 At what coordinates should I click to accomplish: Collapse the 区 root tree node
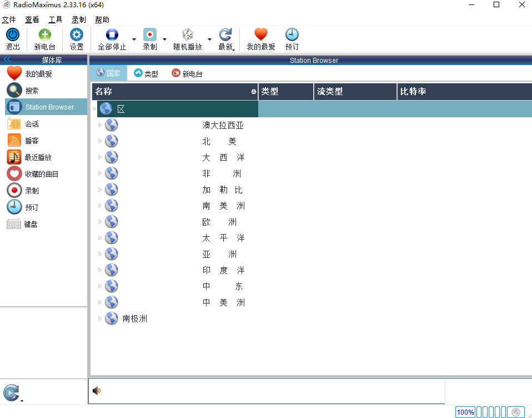(94, 109)
